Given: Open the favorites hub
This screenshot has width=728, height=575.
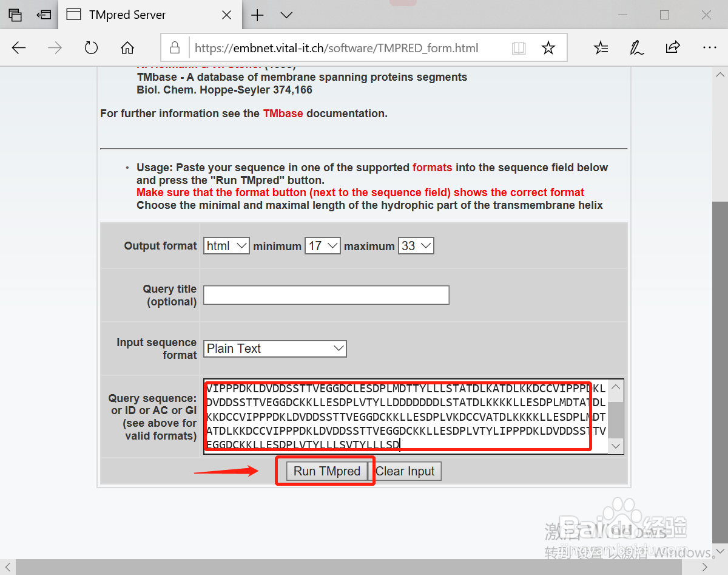Looking at the screenshot, I should pos(601,48).
